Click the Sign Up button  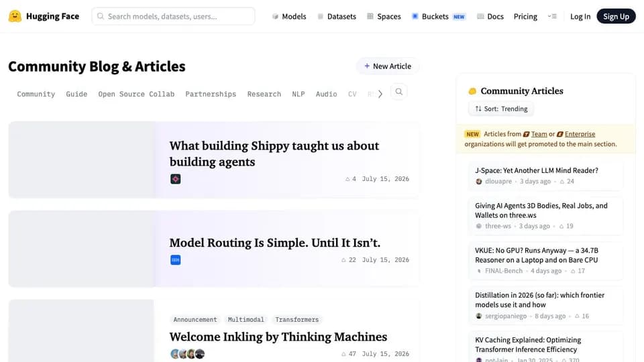pos(616,16)
